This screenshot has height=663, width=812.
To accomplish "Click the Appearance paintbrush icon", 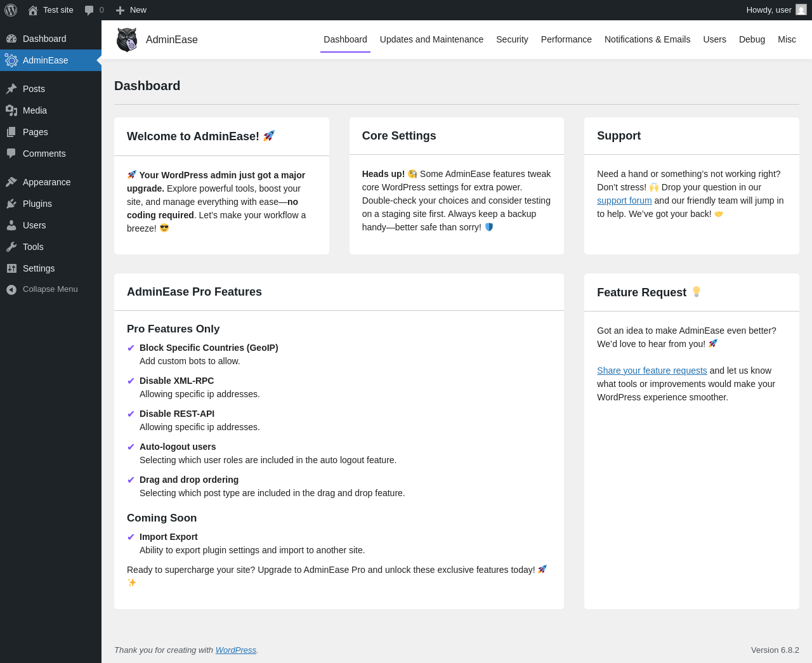I will [11, 182].
